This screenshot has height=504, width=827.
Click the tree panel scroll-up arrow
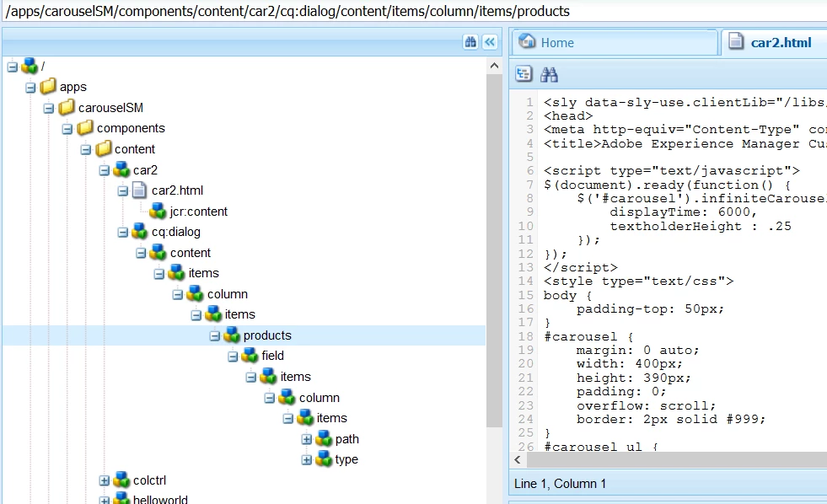coord(494,66)
